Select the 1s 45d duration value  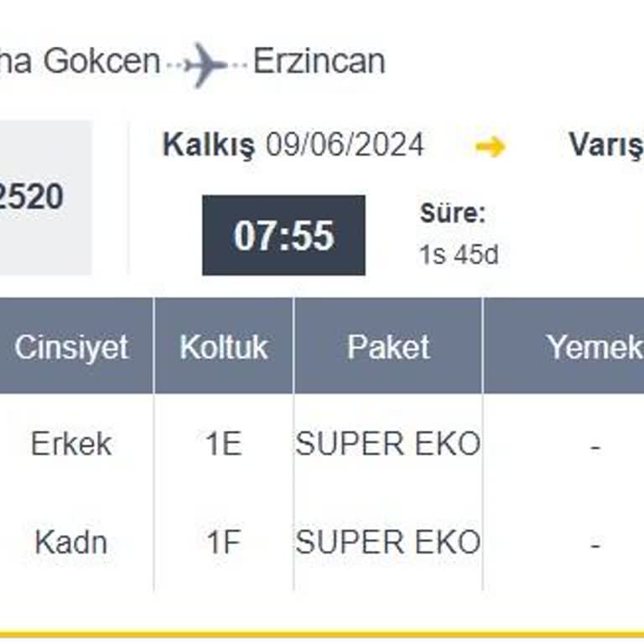click(x=459, y=255)
